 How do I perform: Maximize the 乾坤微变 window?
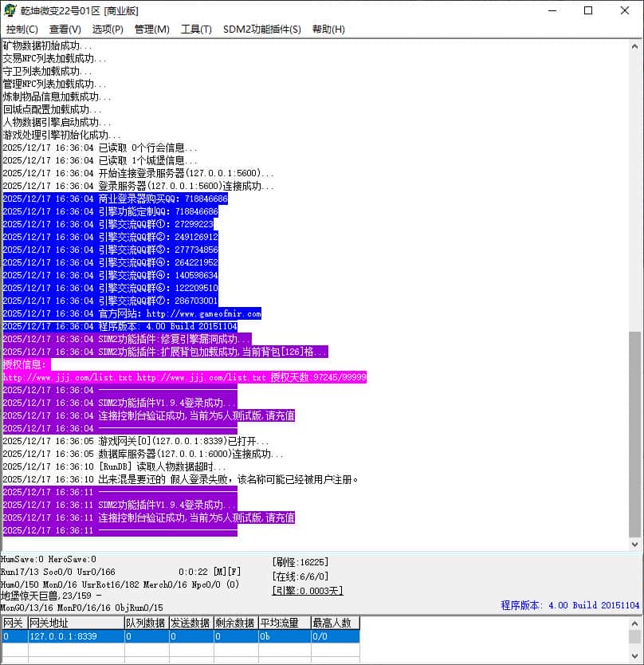588,10
